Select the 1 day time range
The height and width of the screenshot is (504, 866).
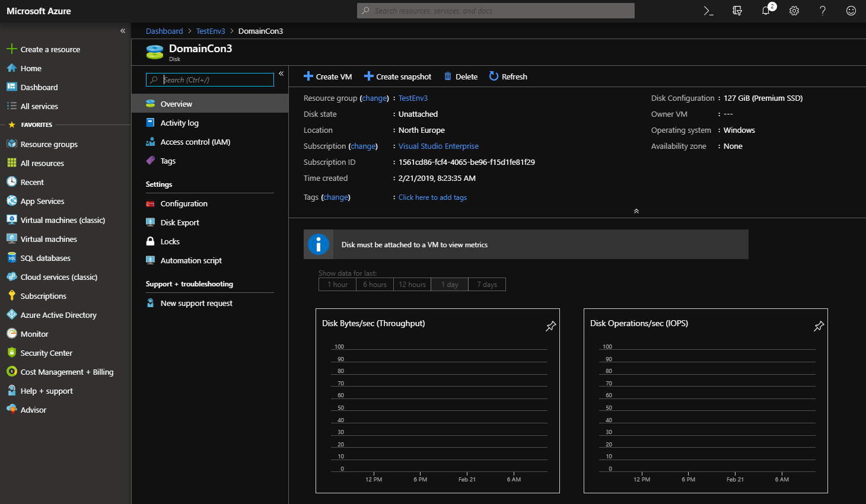click(450, 285)
